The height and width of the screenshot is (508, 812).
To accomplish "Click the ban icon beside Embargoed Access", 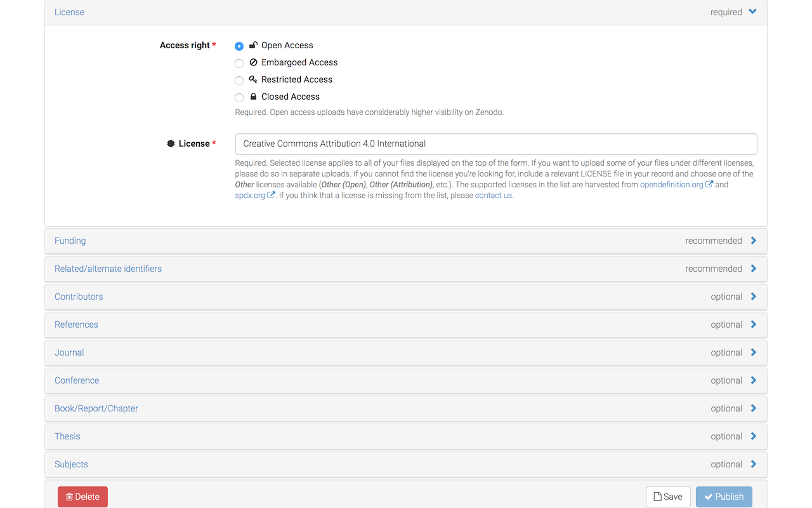I will pos(253,62).
